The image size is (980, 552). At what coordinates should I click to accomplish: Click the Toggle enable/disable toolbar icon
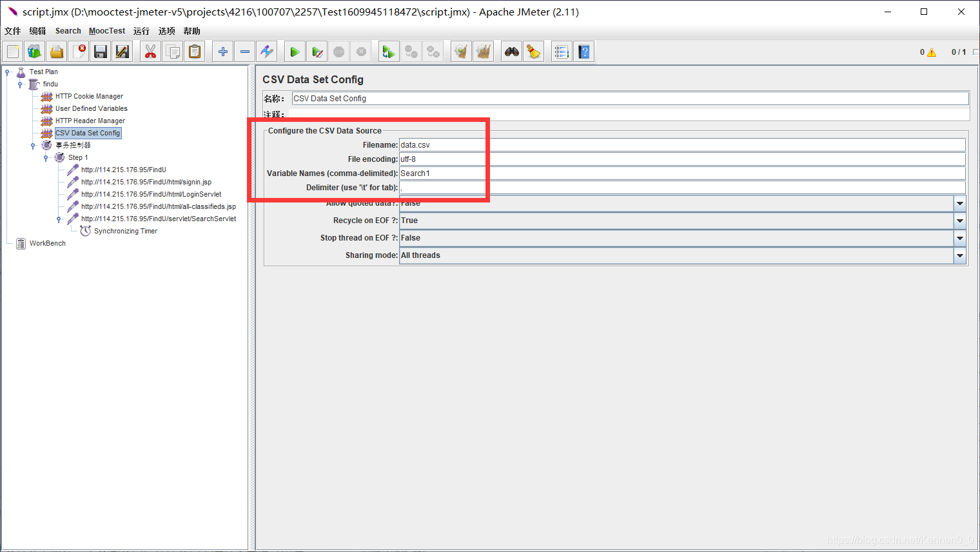[x=267, y=52]
